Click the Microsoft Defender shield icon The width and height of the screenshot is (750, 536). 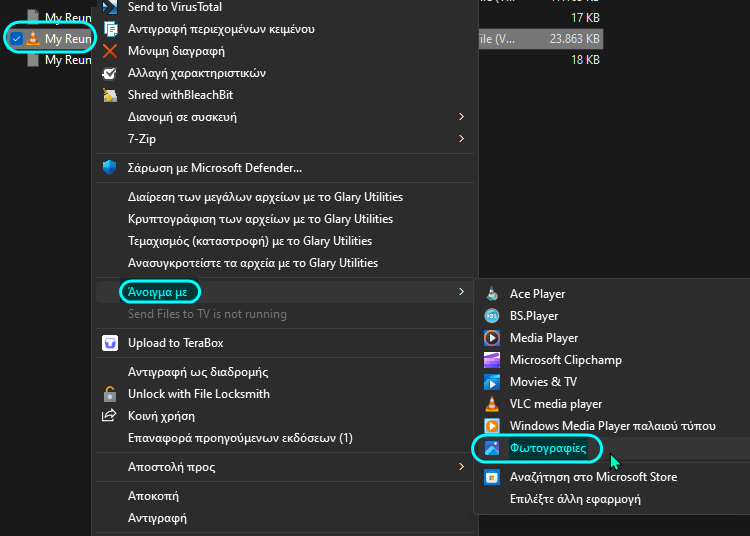110,168
